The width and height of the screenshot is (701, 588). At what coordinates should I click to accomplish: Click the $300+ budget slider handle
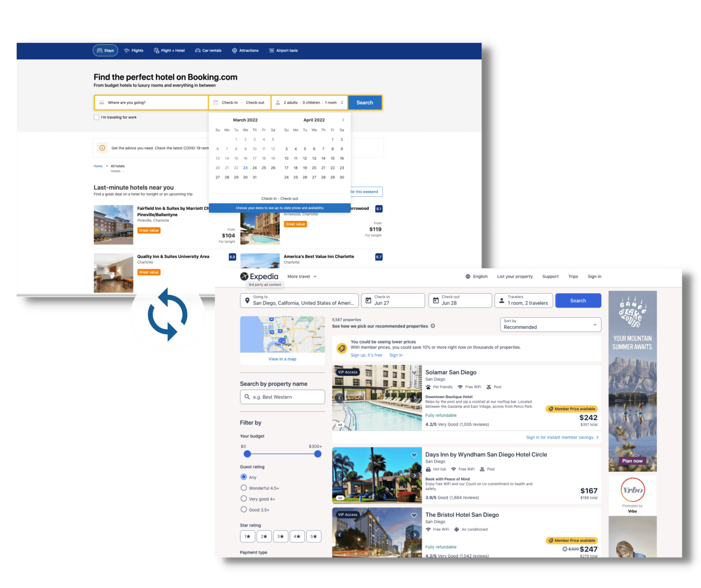tap(317, 454)
